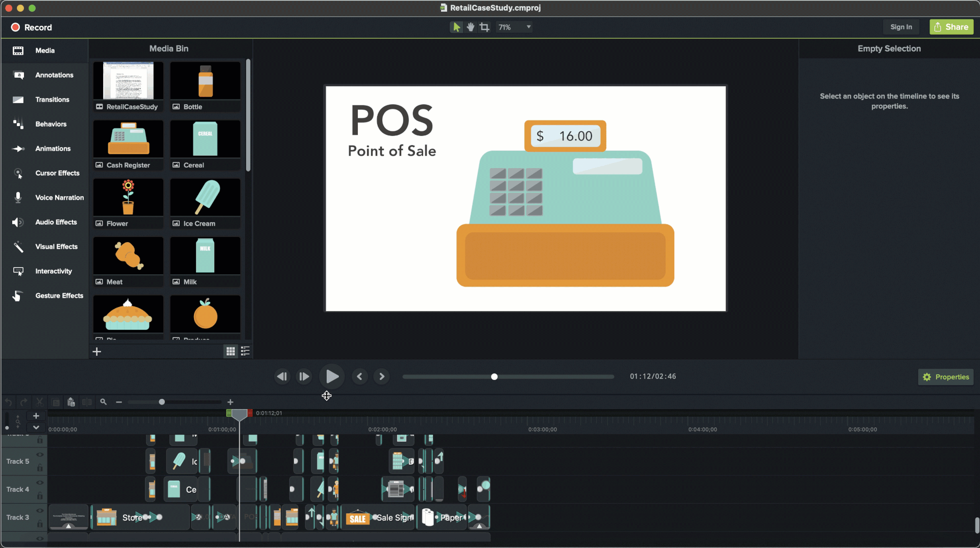Expand the track options chevron dropdown

pyautogui.click(x=36, y=427)
